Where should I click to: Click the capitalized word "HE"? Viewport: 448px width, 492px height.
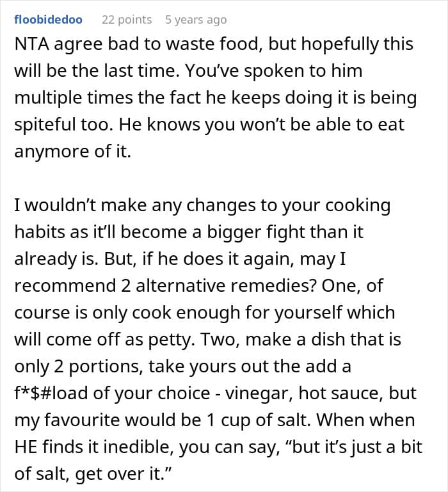click(x=28, y=445)
